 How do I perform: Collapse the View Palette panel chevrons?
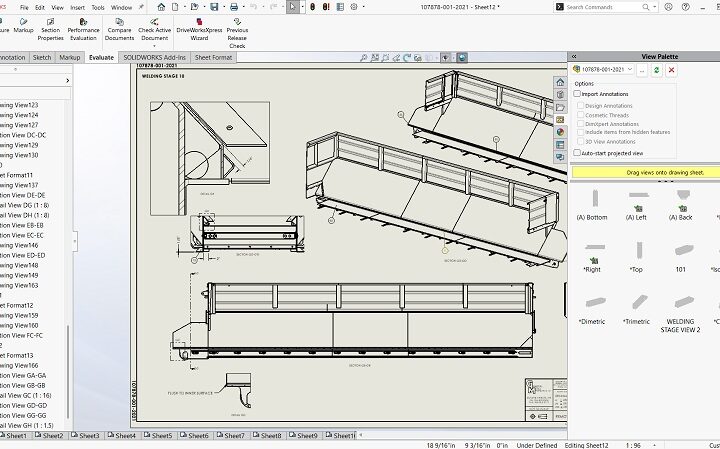point(573,56)
